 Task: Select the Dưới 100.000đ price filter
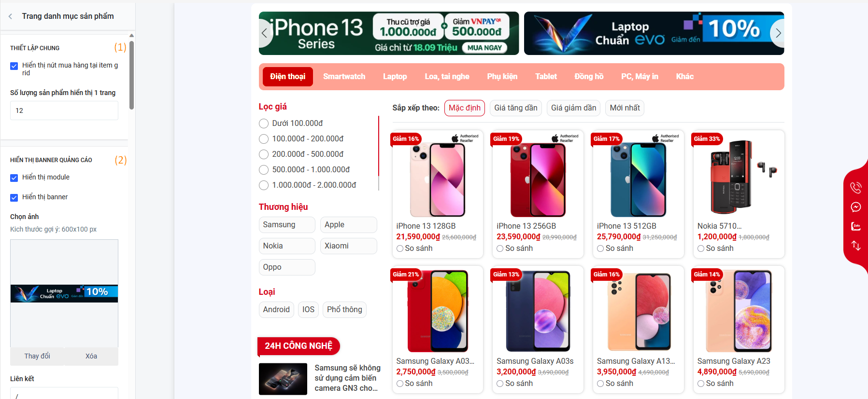[x=264, y=124]
